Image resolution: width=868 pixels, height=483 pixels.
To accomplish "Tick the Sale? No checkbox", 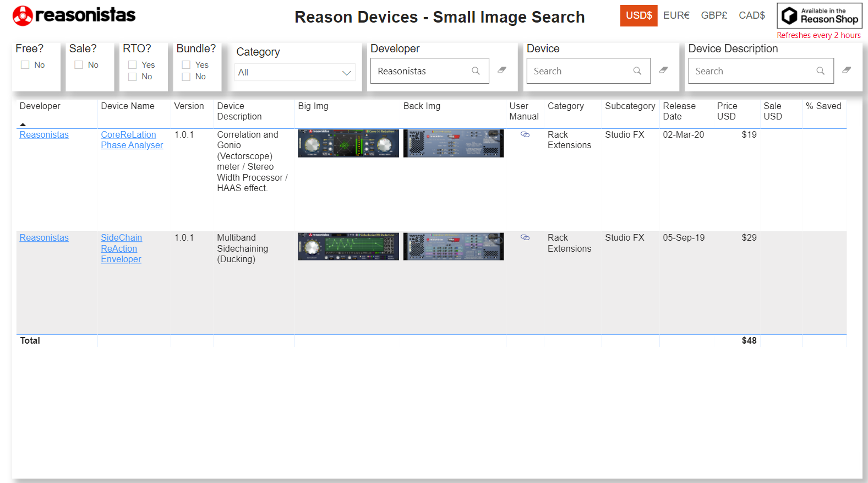I will tap(79, 65).
